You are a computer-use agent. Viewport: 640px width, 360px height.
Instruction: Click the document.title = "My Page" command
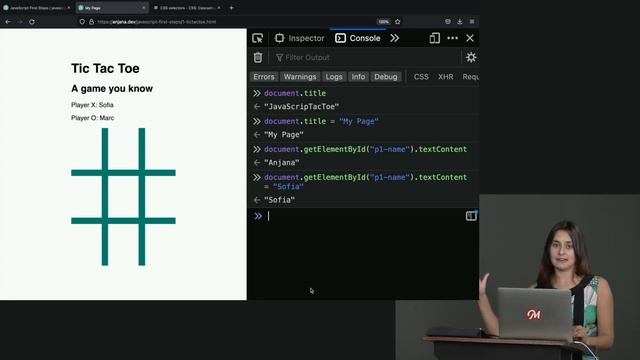coord(321,121)
